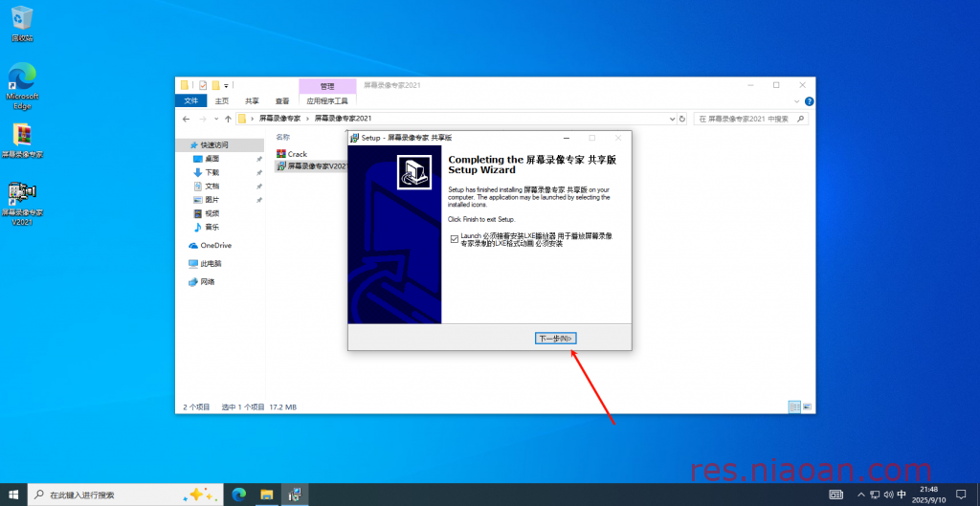
Task: Select 屏幕录像专家 V2021 desktop shortcut
Action: [23, 205]
